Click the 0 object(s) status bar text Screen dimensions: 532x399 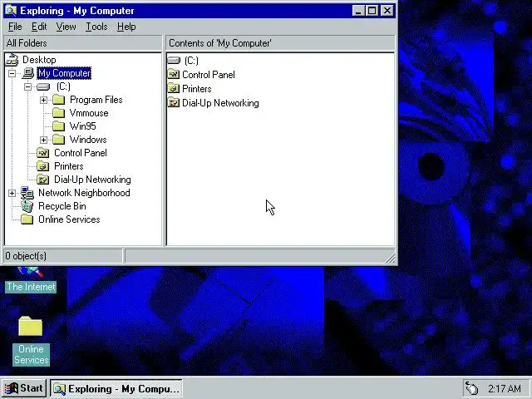(x=26, y=256)
